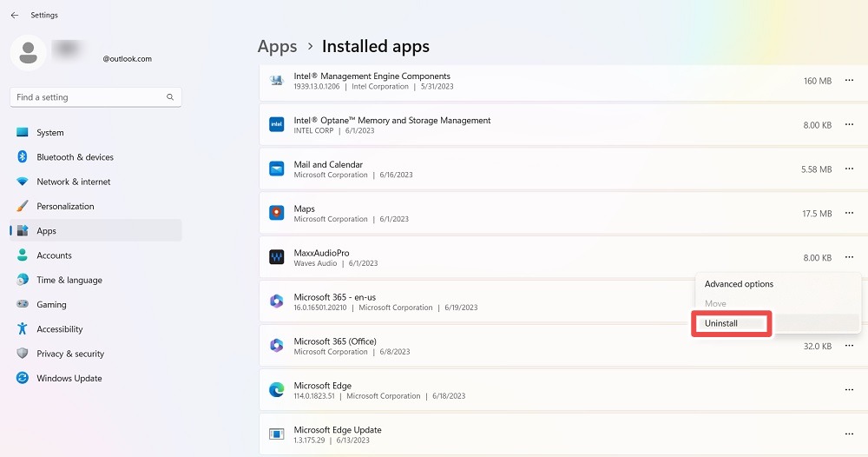Open more options for Microsoft Edge Update
Viewport: 868px width, 457px height.
point(849,434)
